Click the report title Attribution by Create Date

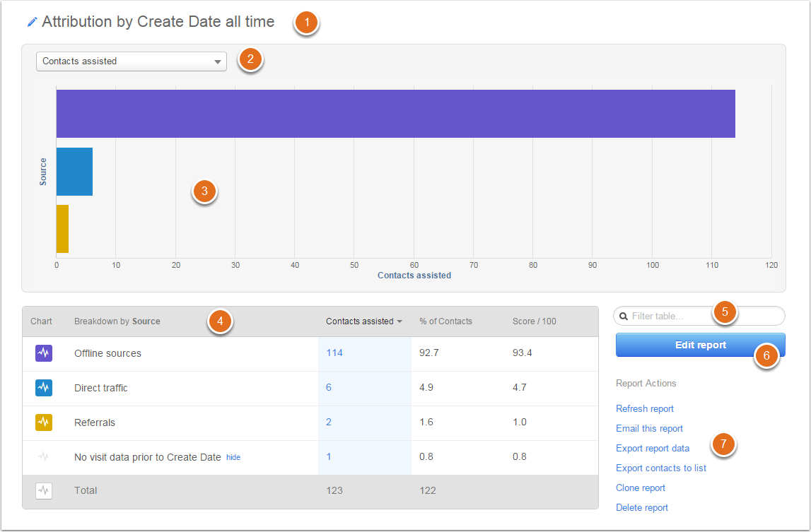pos(158,22)
